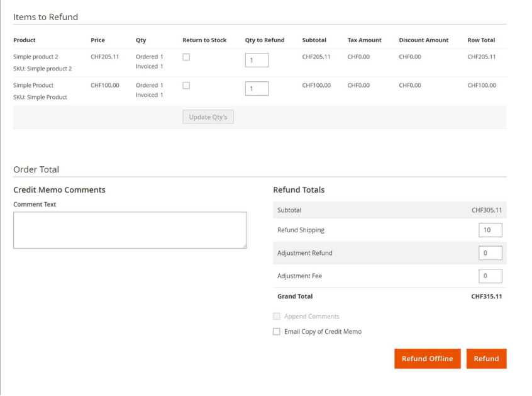
Task: Submit using the orange Refund button
Action: click(x=486, y=359)
